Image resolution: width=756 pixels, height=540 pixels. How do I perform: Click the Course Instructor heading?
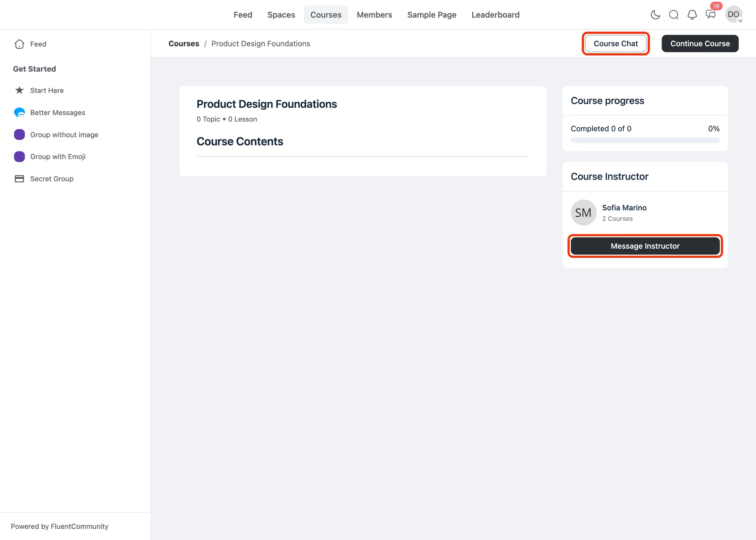click(609, 176)
